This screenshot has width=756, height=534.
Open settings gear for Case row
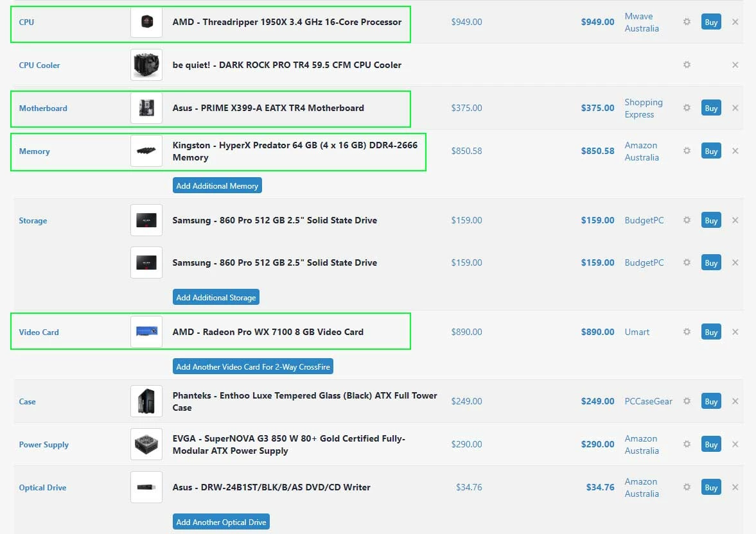[687, 401]
